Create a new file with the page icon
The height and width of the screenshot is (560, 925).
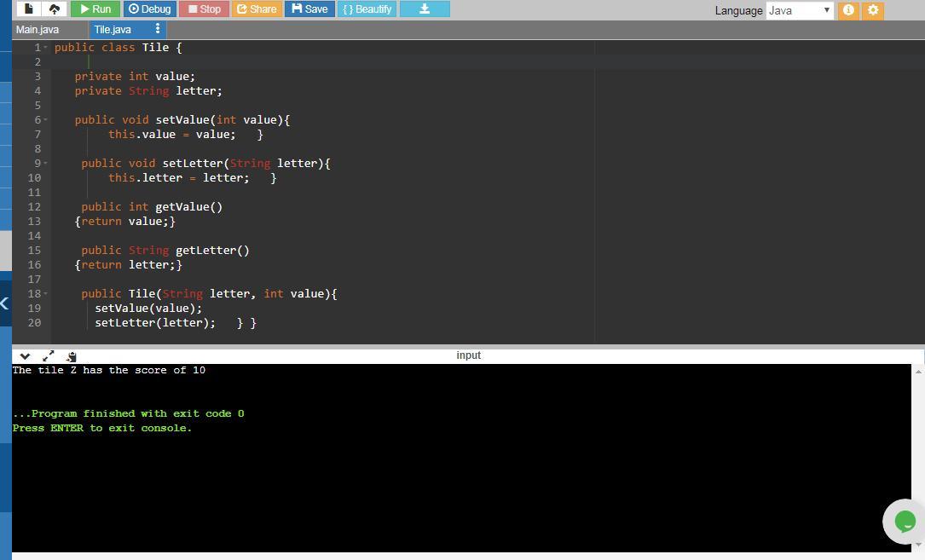click(x=28, y=9)
